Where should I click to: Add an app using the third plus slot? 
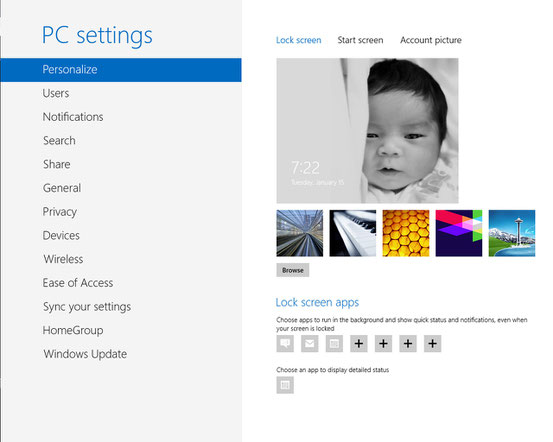[x=408, y=344]
